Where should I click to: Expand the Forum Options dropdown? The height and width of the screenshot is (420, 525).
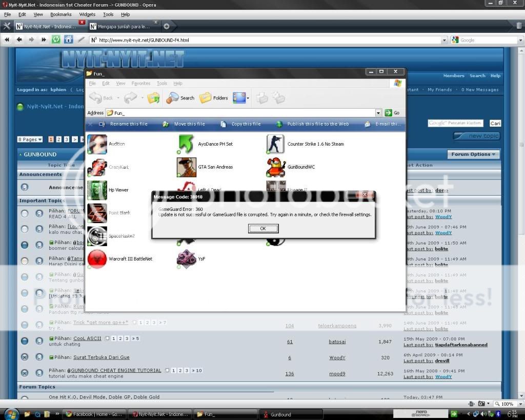[473, 154]
